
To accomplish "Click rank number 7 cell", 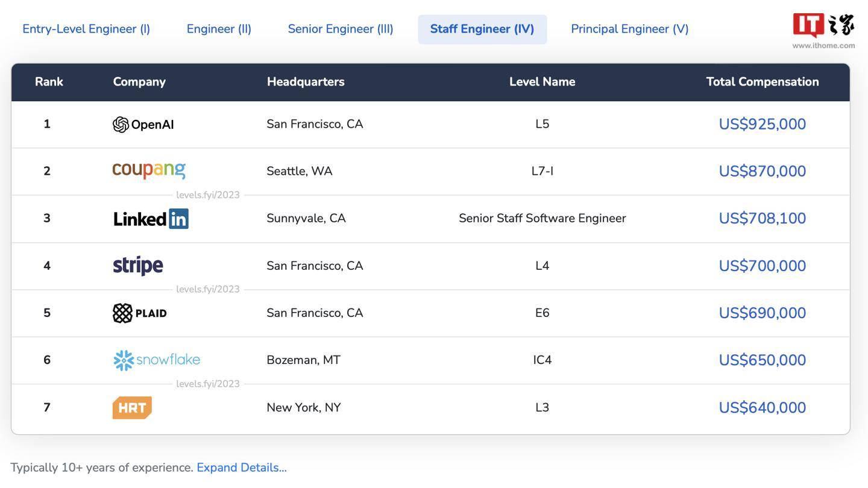I will (47, 407).
